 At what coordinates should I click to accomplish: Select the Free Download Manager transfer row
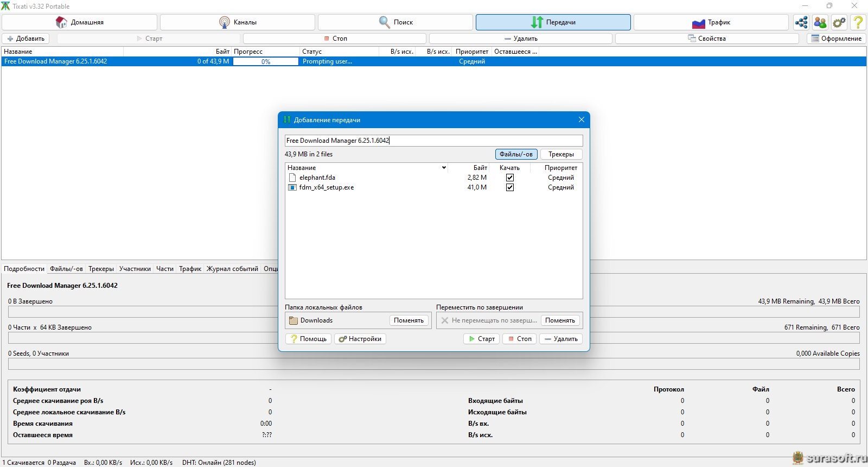coord(434,61)
